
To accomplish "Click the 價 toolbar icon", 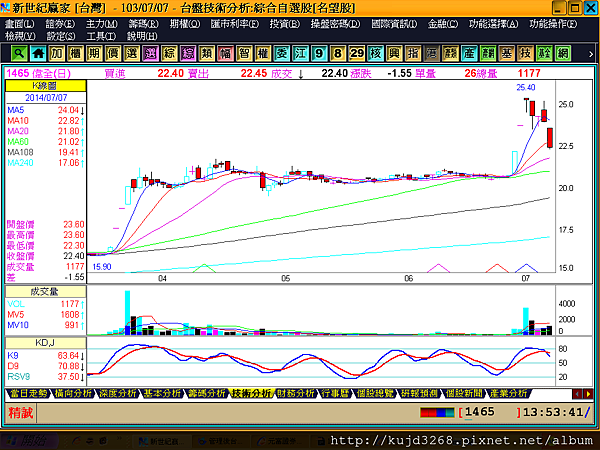I will pos(113,53).
